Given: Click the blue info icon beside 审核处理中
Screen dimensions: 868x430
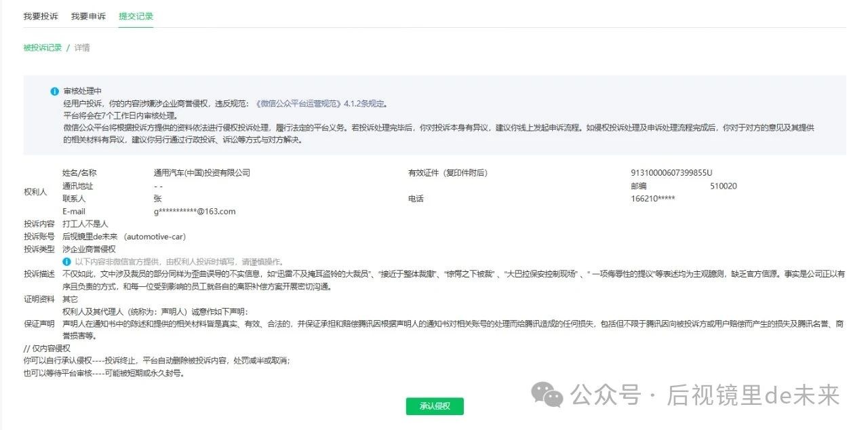Looking at the screenshot, I should [x=55, y=92].
